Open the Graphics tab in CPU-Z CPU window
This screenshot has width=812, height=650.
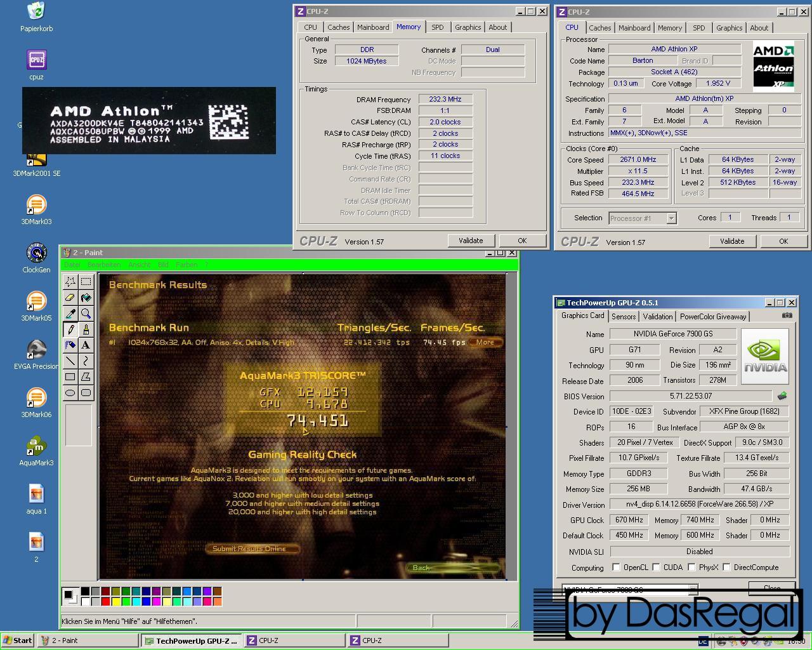point(729,28)
